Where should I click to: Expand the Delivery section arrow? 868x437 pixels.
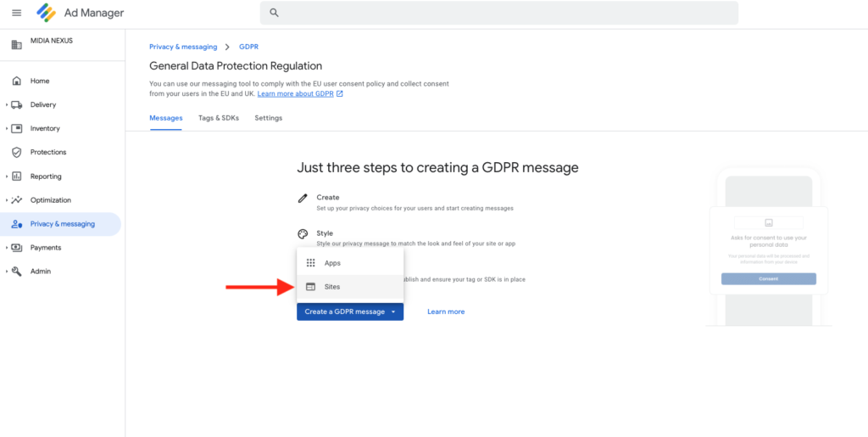pos(7,104)
